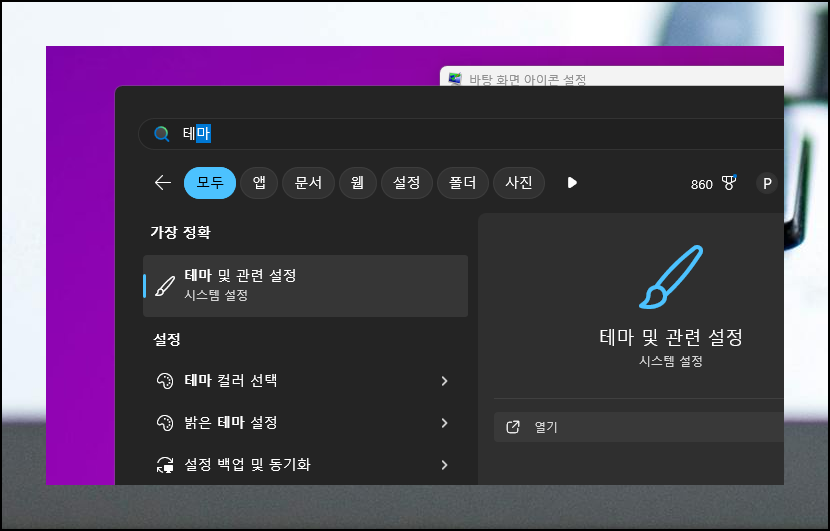Open the P profile avatar
830x531 pixels.
766,183
